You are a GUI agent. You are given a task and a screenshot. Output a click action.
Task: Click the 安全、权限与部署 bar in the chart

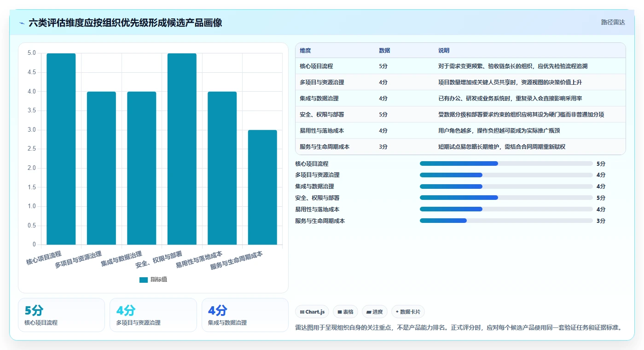(x=182, y=149)
